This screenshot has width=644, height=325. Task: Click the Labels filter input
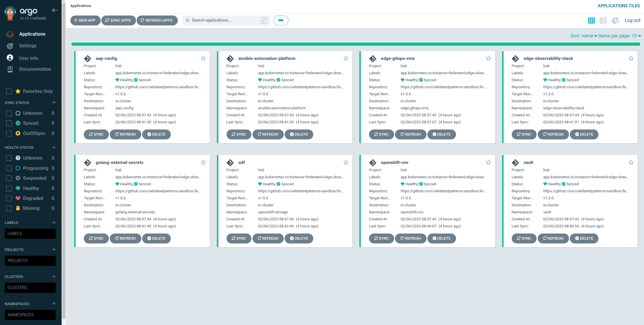click(30, 234)
